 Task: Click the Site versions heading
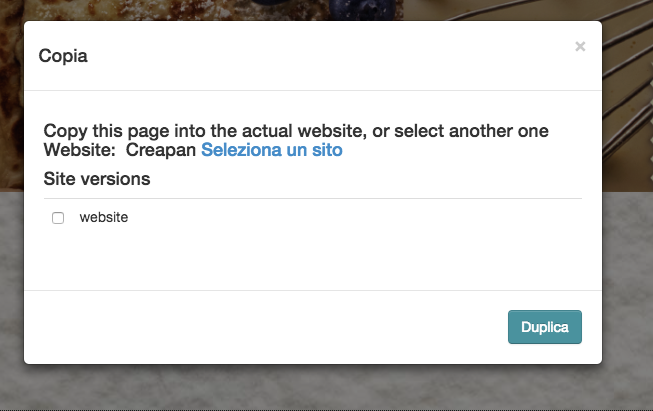coord(97,179)
